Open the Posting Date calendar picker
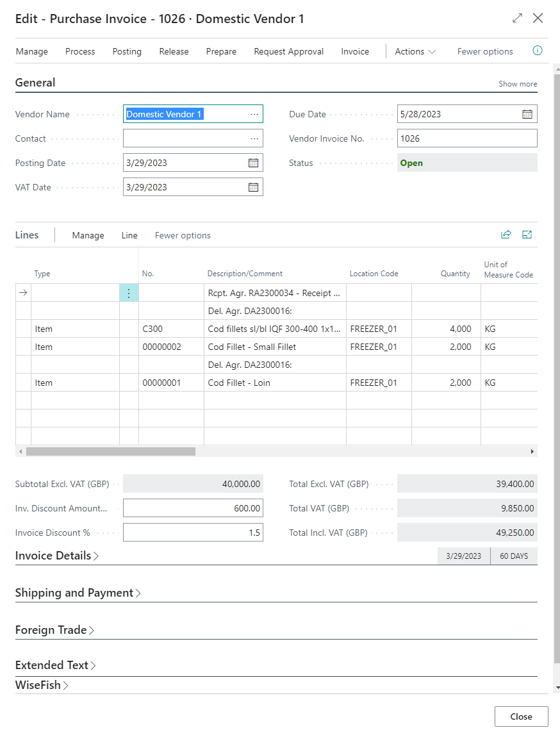Screen dimensions: 560x737 (x=253, y=163)
